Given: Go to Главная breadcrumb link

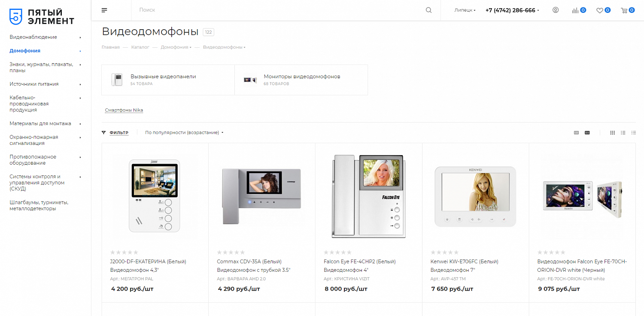Looking at the screenshot, I should tap(111, 47).
